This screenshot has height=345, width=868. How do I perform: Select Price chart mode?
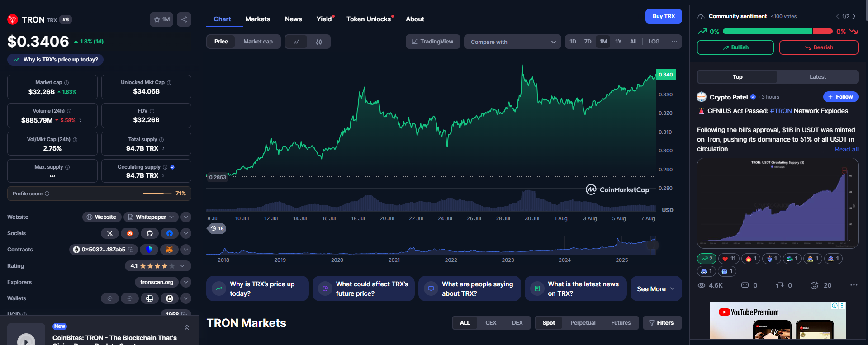221,42
